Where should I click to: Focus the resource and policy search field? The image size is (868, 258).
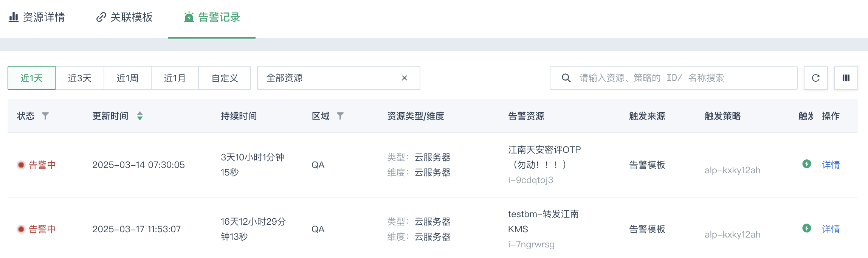coord(674,78)
